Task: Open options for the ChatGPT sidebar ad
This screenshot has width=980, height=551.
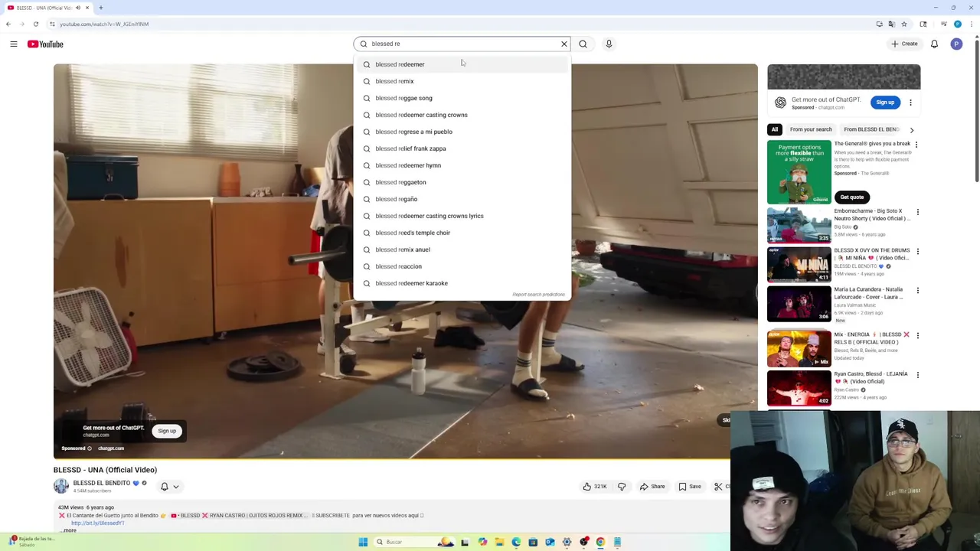Action: coord(910,103)
